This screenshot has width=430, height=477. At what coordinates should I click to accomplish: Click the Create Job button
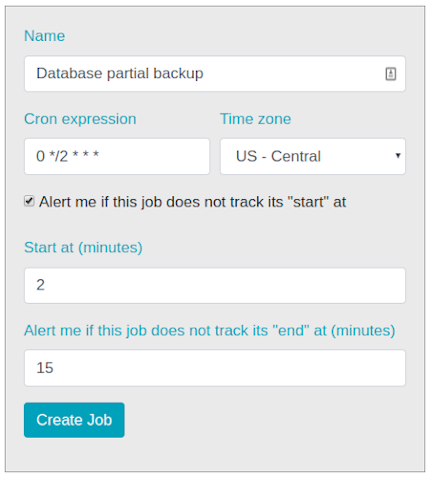click(74, 420)
